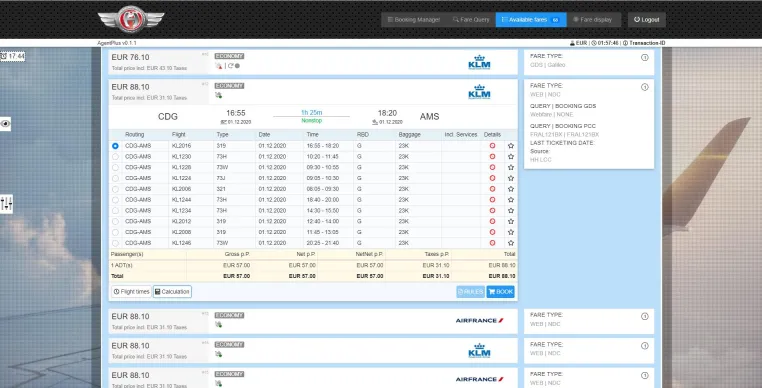Click the Logout button
762x388 pixels.
647,20
